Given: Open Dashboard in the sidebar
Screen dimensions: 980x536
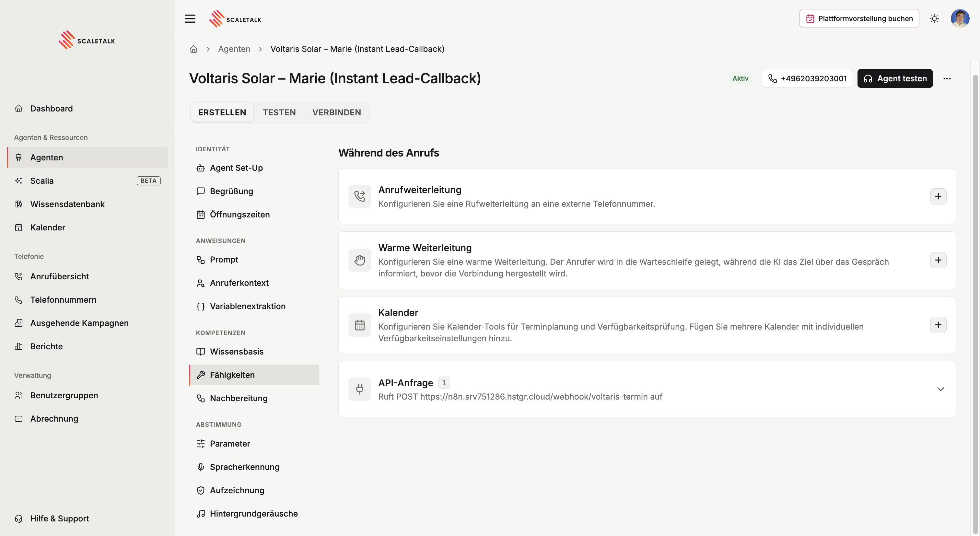Looking at the screenshot, I should tap(87, 109).
